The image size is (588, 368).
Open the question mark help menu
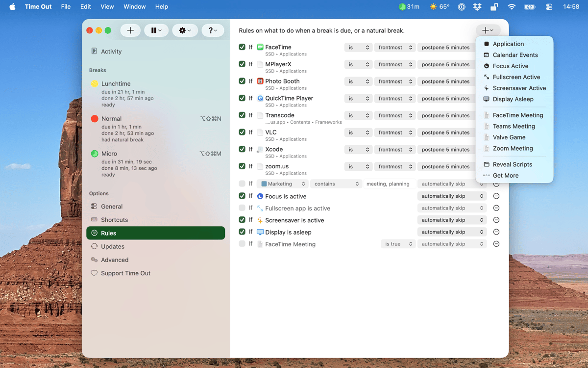click(213, 30)
